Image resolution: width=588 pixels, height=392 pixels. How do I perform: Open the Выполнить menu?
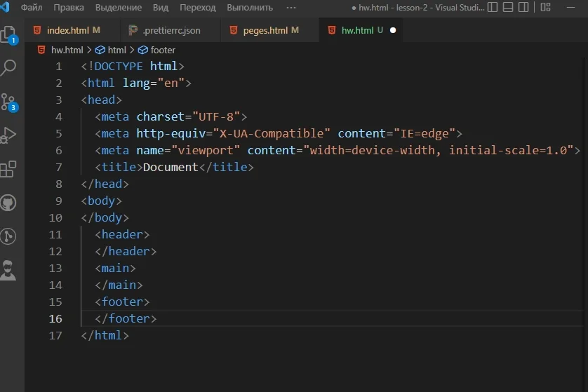(250, 8)
